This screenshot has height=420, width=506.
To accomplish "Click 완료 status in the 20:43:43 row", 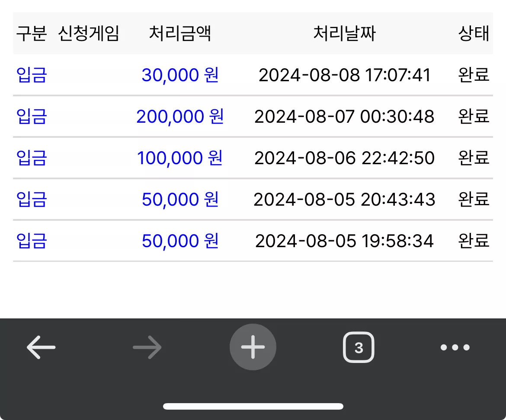I will pos(474,199).
